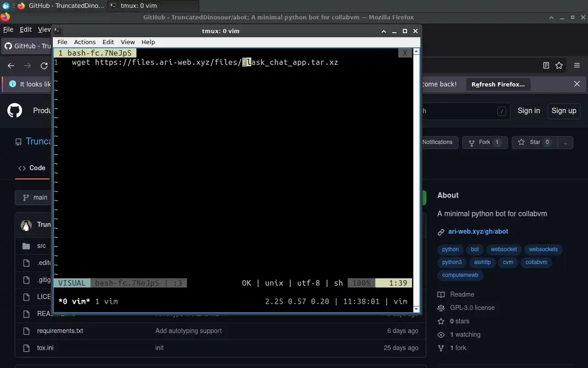This screenshot has width=588, height=368.
Task: Click the file icon beside tox.ini
Action: [x=26, y=348]
